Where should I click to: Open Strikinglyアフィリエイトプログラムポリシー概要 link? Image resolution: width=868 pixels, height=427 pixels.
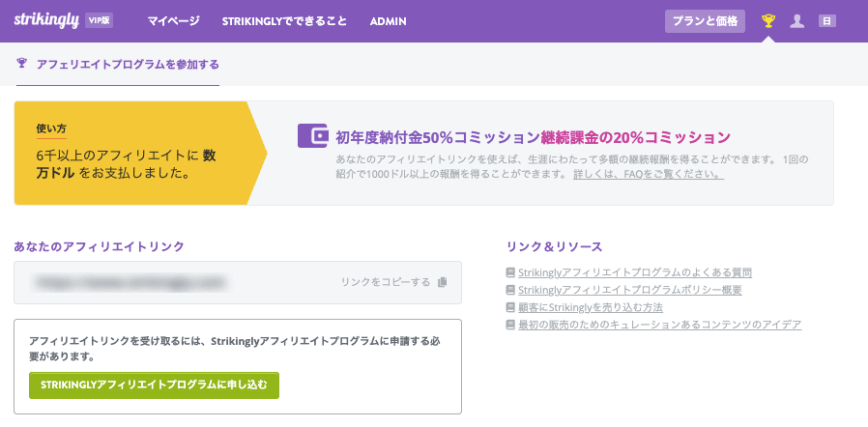click(x=630, y=290)
